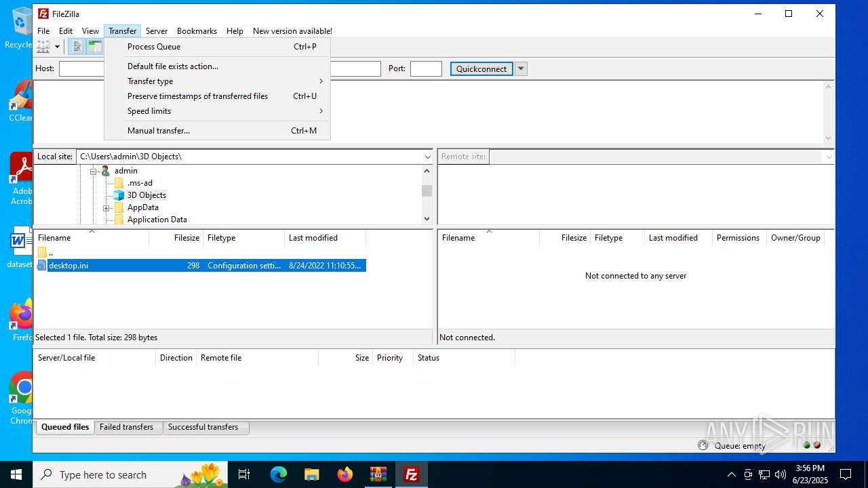868x488 pixels.
Task: Open File Explorer from taskbar
Action: click(311, 474)
